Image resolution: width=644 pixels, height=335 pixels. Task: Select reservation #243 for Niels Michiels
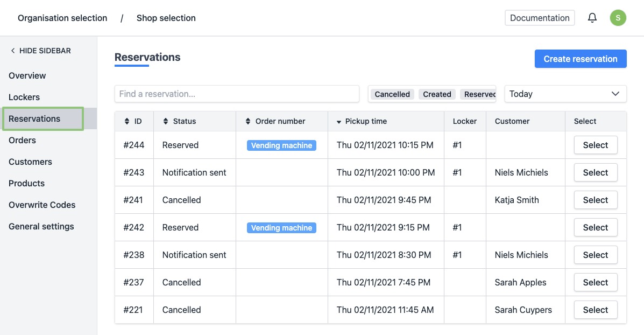[595, 173]
